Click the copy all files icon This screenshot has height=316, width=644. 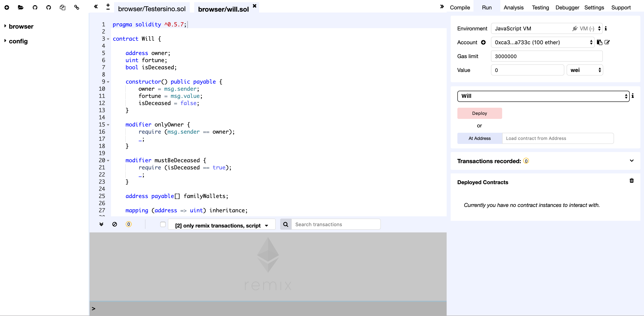[62, 8]
